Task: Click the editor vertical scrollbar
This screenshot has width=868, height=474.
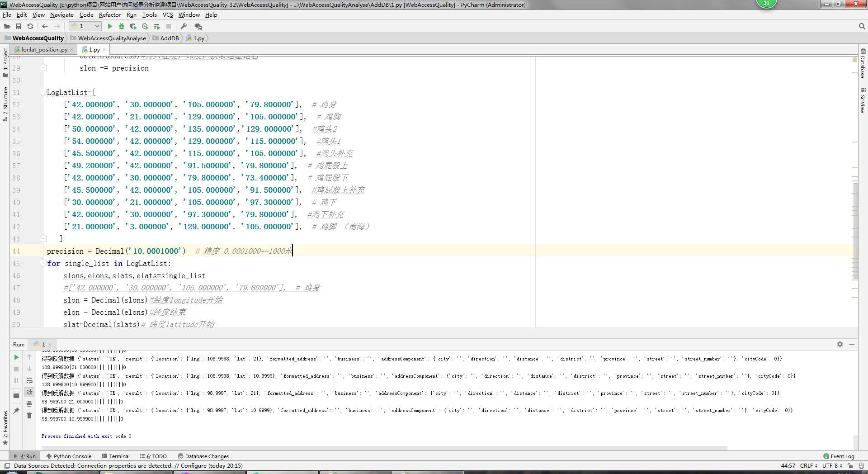Action: tap(855, 231)
